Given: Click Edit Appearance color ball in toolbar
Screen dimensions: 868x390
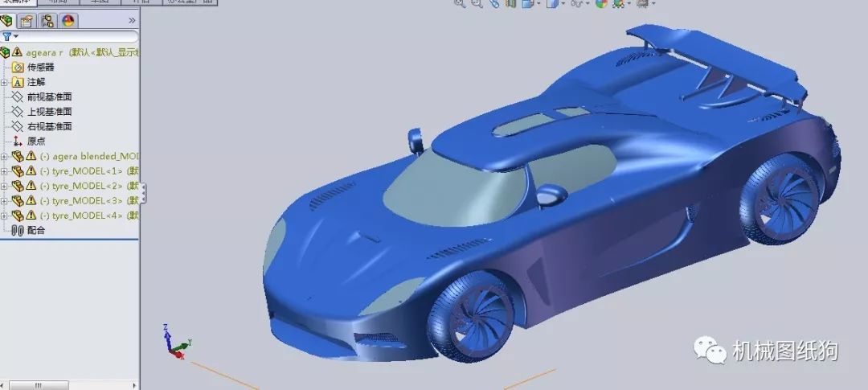Looking at the screenshot, I should coord(602,3).
